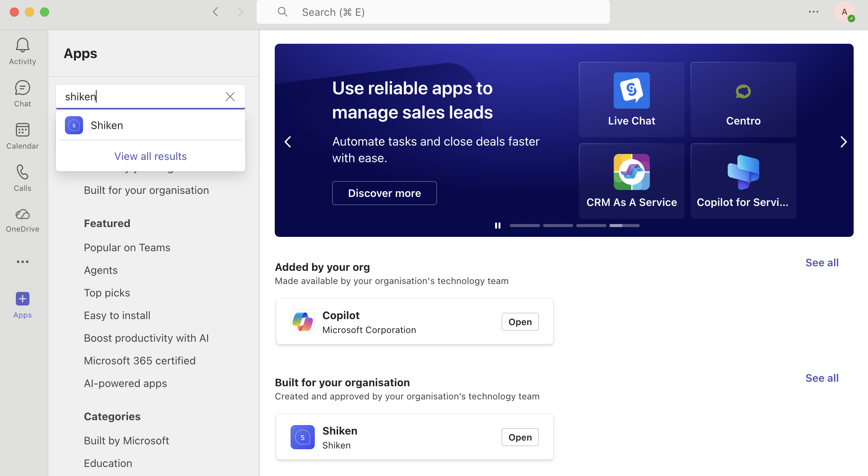Select Popular on Teams category
This screenshot has width=868, height=476.
(127, 247)
